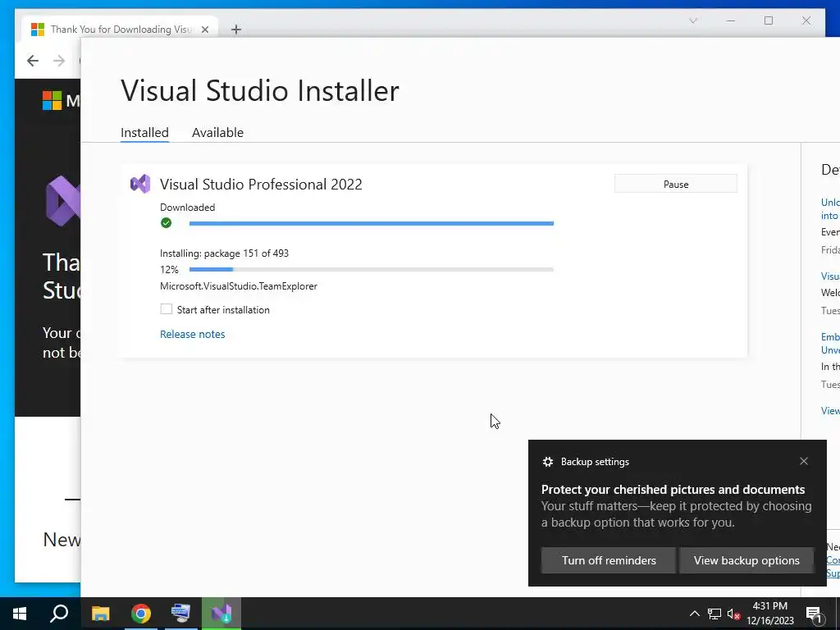Click the Microsoft.VisualStudio.TeamExplorer package name
Viewport: 840px width, 630px height.
tap(239, 286)
